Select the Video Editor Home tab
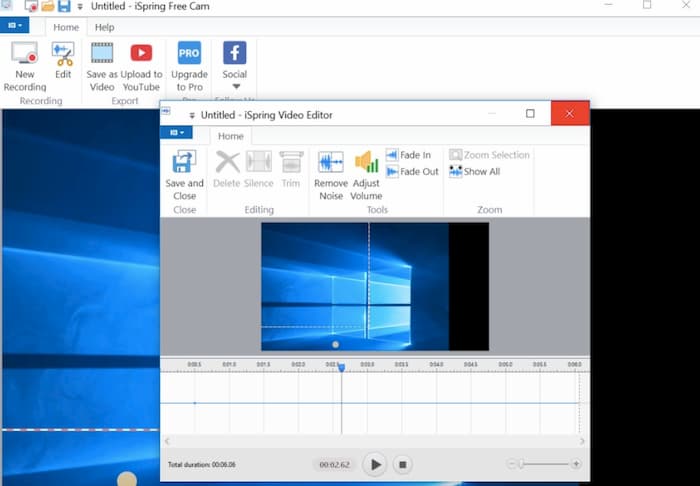700x486 pixels. [230, 136]
